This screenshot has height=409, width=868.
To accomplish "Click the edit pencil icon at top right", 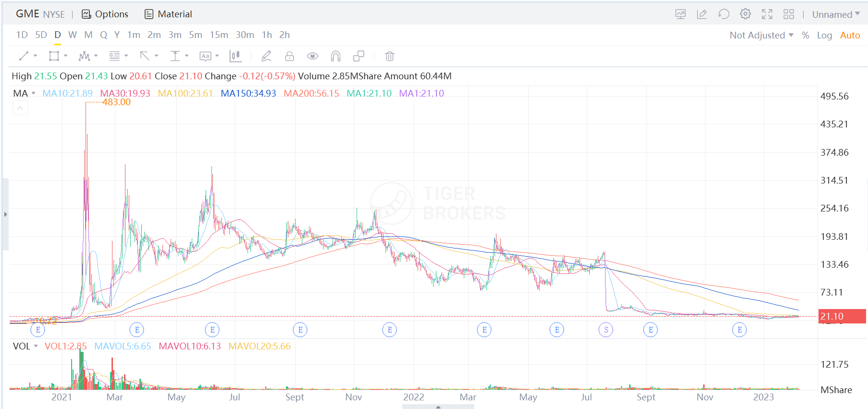I will (702, 14).
